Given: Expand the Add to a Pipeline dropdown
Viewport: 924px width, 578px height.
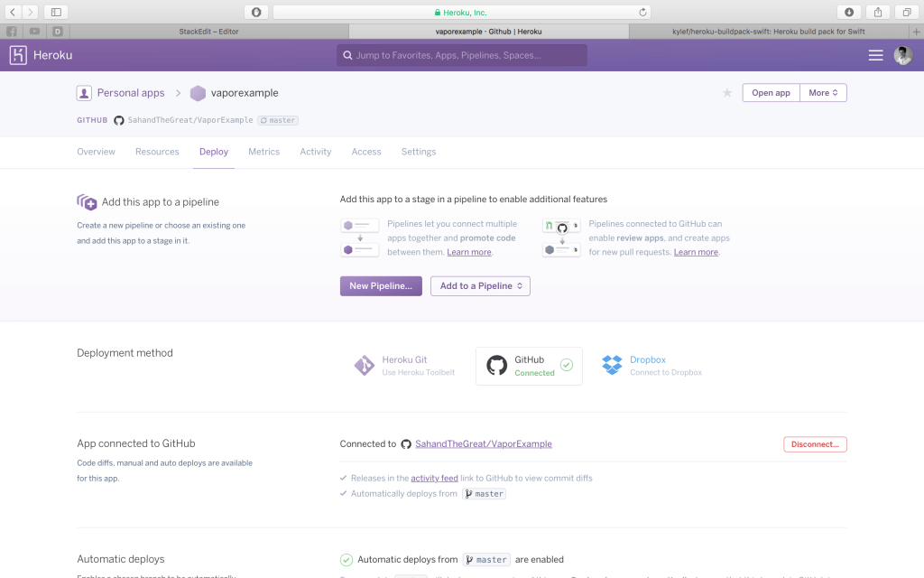Looking at the screenshot, I should pos(480,286).
